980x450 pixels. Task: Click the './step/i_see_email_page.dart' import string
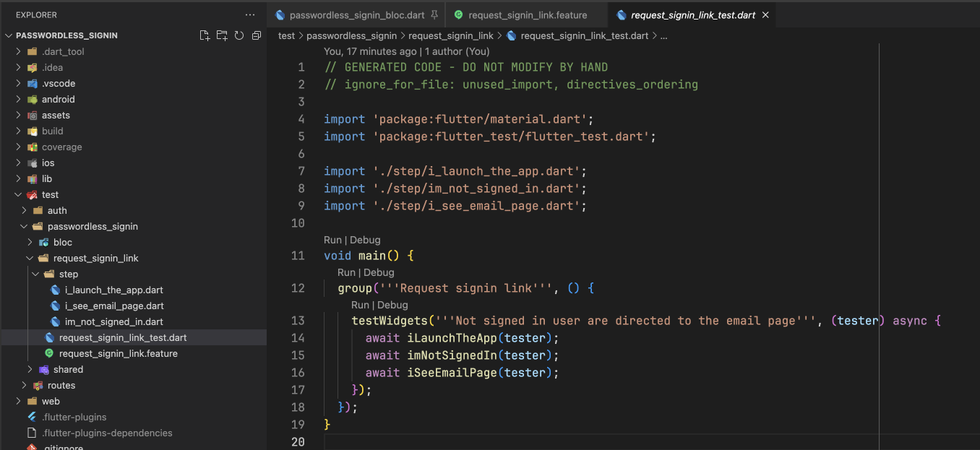coord(476,206)
